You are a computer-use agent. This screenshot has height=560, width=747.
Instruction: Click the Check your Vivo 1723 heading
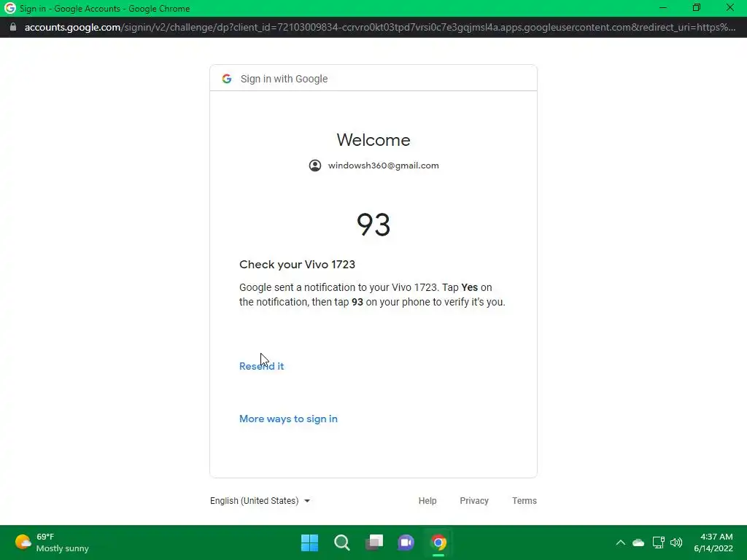click(298, 264)
